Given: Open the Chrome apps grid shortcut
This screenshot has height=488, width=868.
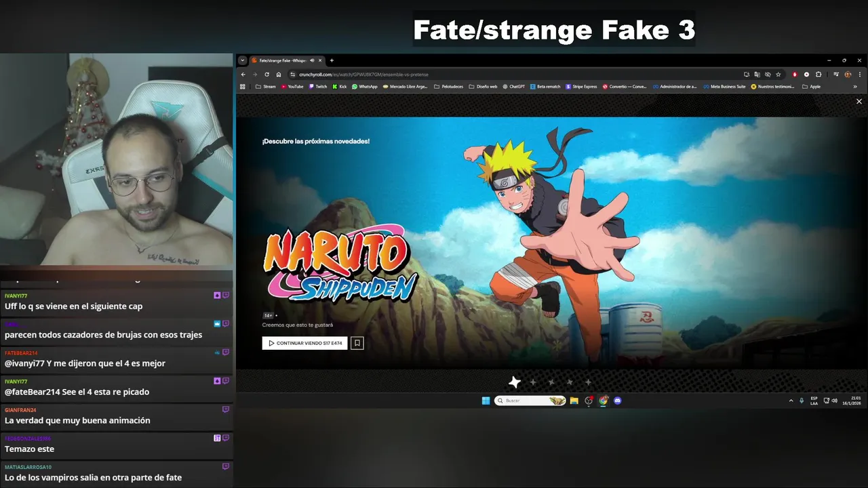Looking at the screenshot, I should (x=243, y=87).
